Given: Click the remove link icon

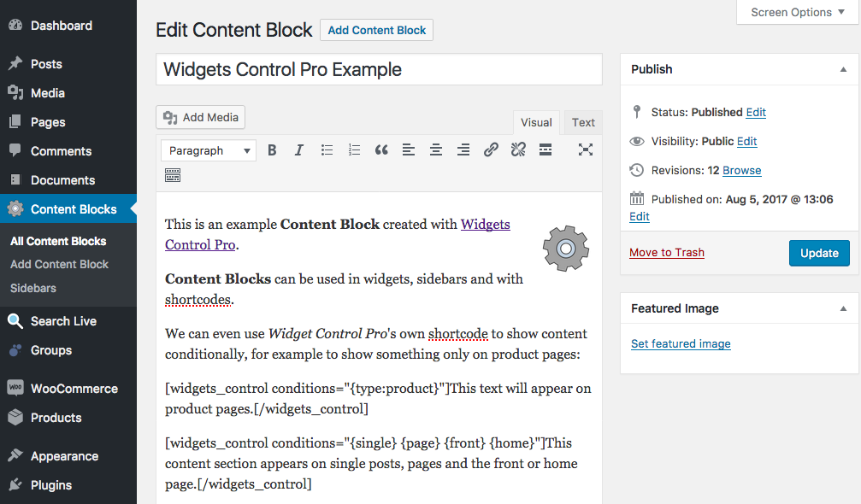Looking at the screenshot, I should pos(518,149).
